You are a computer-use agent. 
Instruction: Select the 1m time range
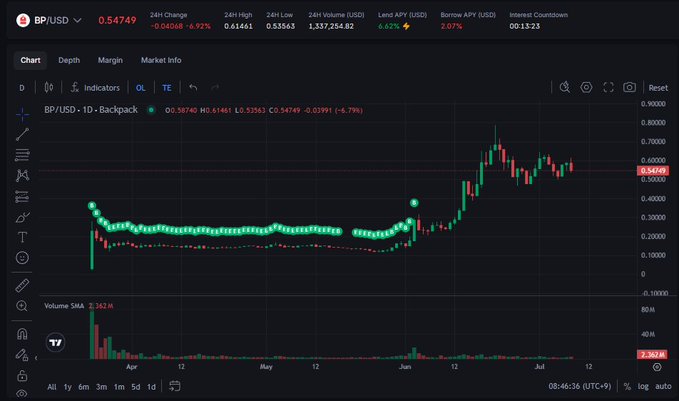119,387
